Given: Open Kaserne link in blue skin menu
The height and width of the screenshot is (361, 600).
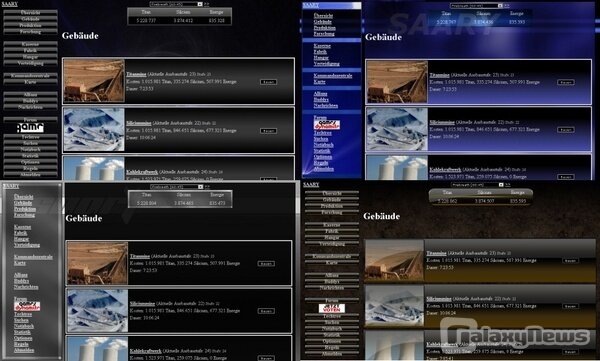Looking at the screenshot, I should click(322, 46).
